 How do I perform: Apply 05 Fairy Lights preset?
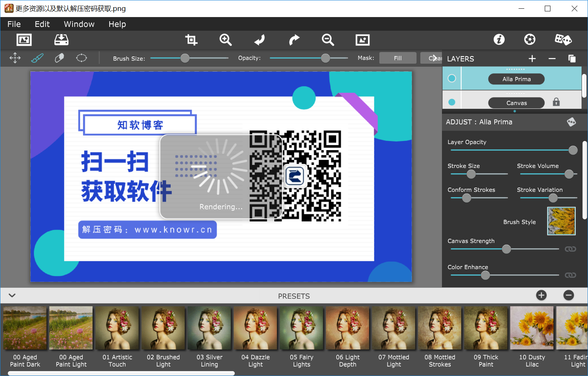[302, 328]
